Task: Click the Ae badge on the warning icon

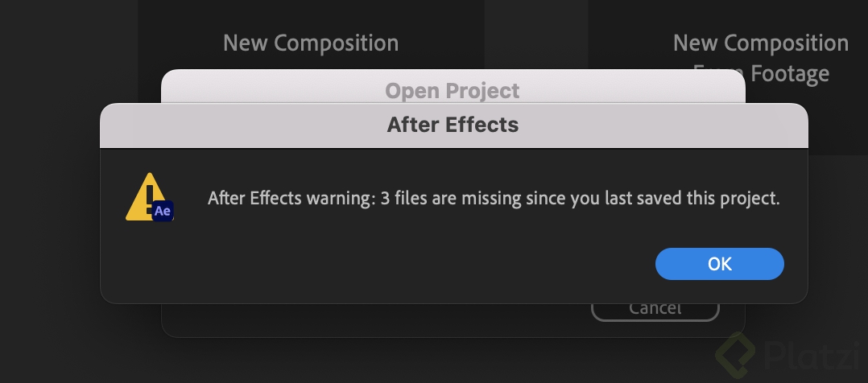Action: (x=163, y=211)
